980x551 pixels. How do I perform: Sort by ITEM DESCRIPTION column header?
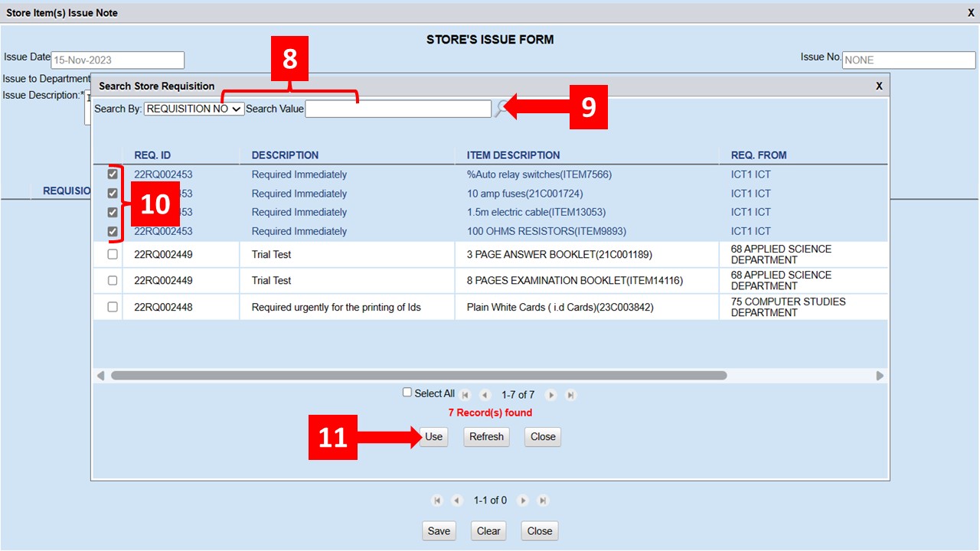tap(513, 155)
